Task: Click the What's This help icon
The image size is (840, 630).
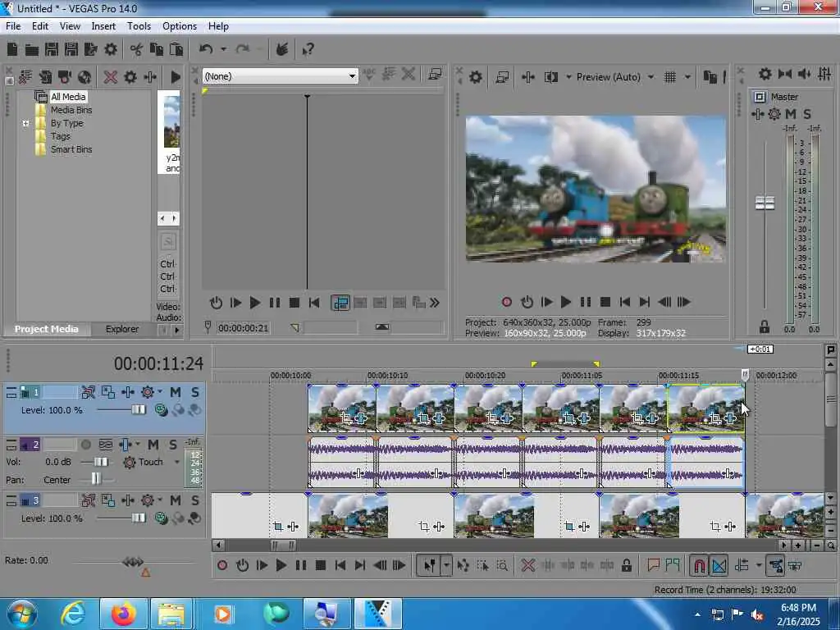Action: pos(308,50)
